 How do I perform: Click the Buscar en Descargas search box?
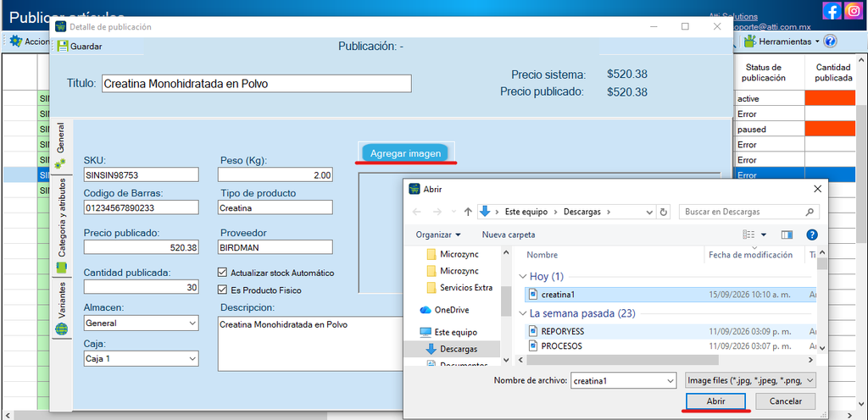click(x=748, y=212)
